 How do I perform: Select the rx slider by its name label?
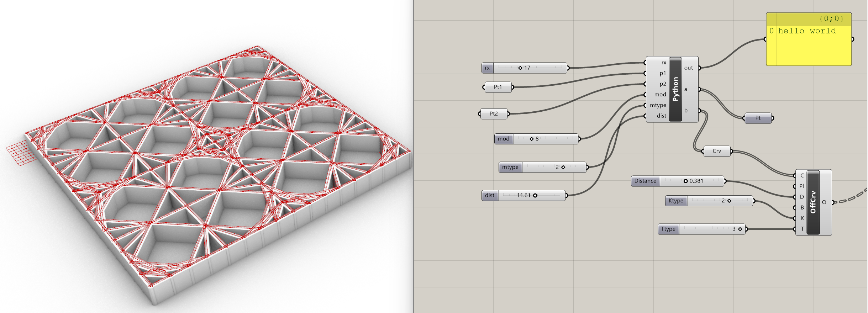click(488, 68)
